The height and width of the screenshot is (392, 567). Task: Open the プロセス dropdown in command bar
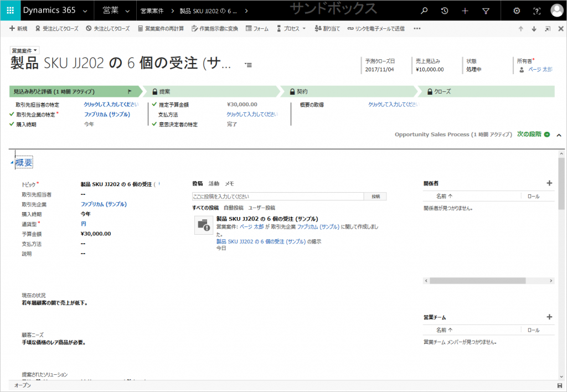click(291, 28)
